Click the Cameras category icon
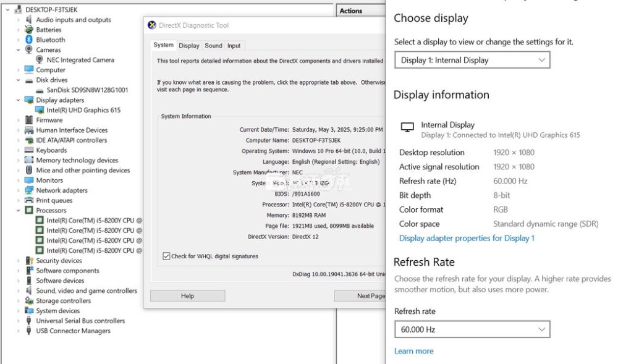Image resolution: width=618 pixels, height=364 pixels. point(29,49)
